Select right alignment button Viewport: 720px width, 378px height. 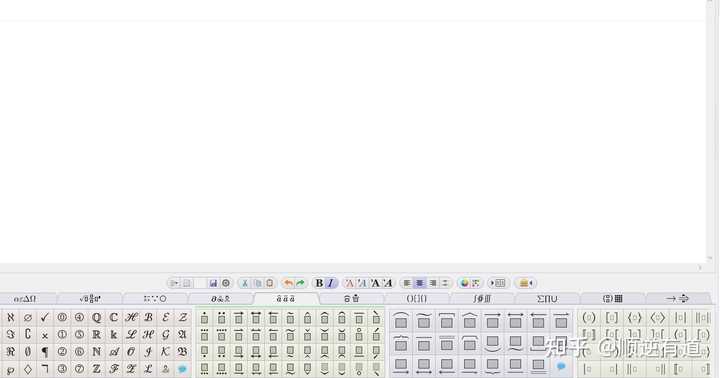433,283
